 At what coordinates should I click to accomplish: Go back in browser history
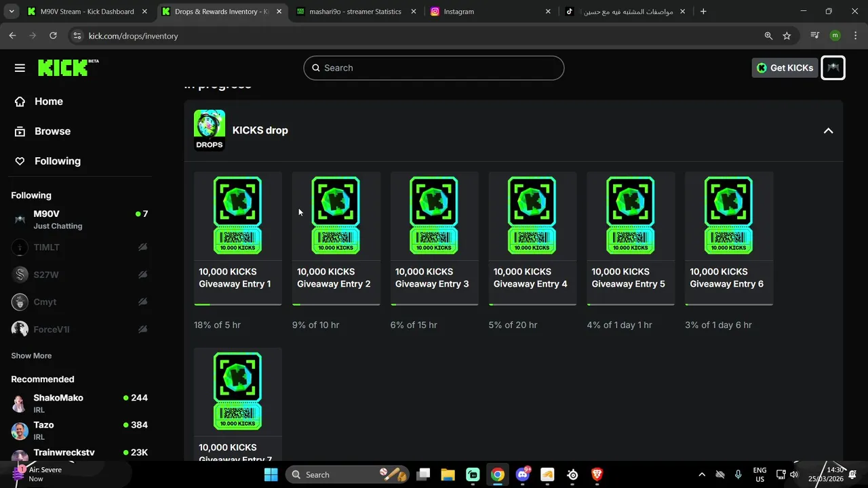[x=12, y=36]
